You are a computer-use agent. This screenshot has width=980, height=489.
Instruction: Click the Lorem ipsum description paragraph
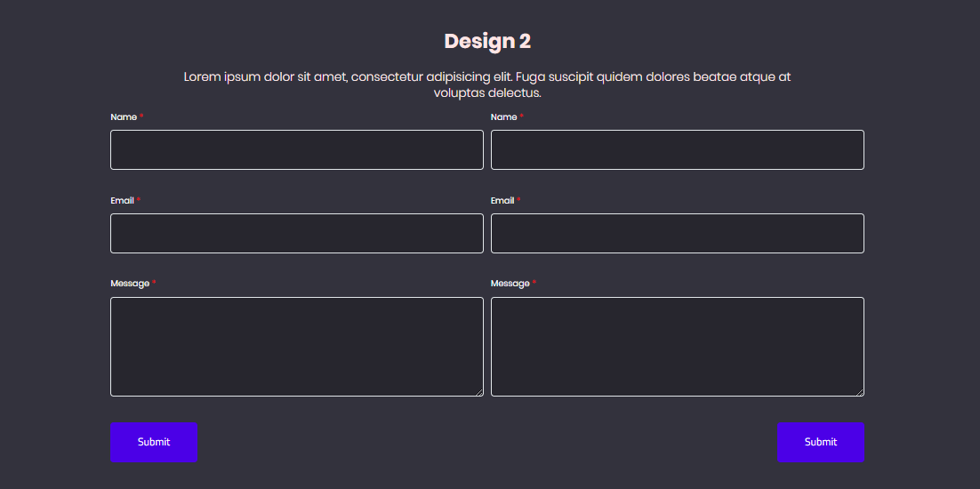coord(487,84)
